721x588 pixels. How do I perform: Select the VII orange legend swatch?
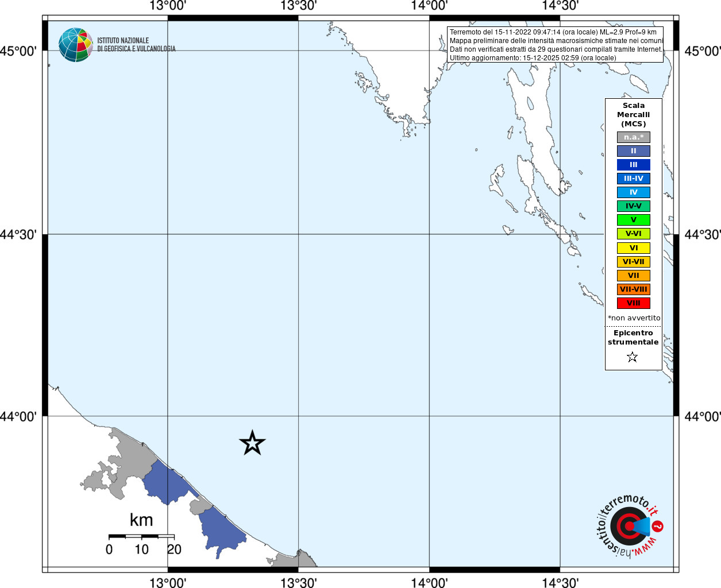[x=634, y=276]
